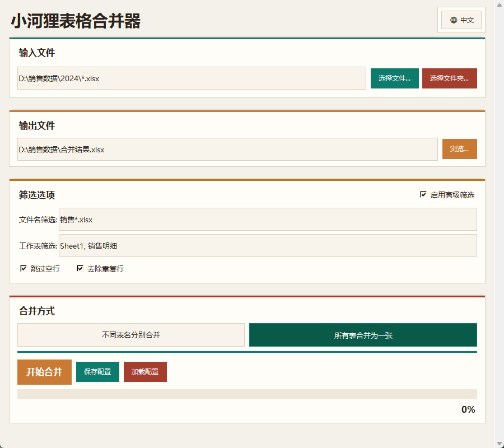Focus the output file path field
Image resolution: width=504 pixels, height=448 pixels.
tap(227, 149)
